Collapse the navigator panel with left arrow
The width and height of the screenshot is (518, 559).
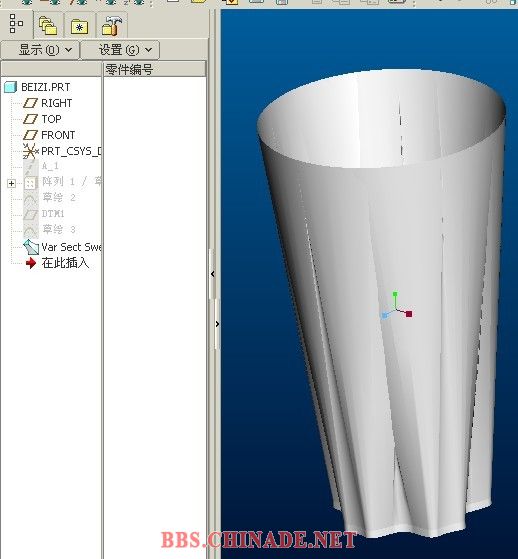click(213, 274)
